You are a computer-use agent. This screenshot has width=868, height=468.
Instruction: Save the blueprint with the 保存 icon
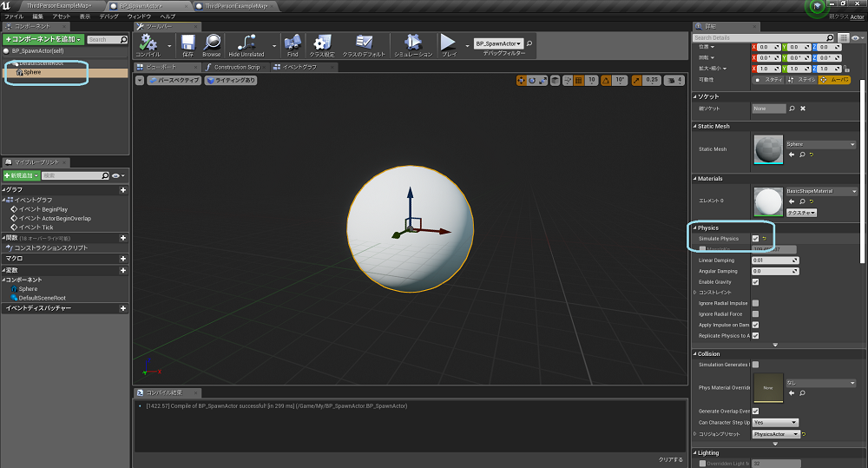click(x=187, y=45)
